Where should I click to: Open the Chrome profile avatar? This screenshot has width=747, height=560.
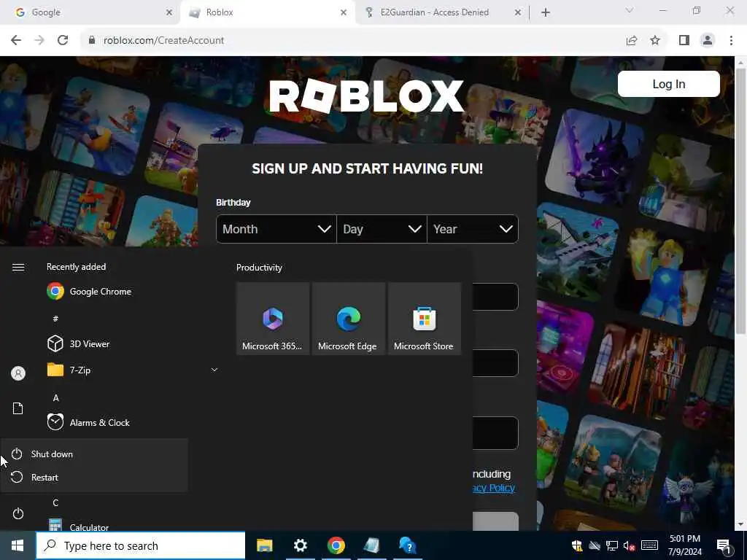tap(708, 41)
